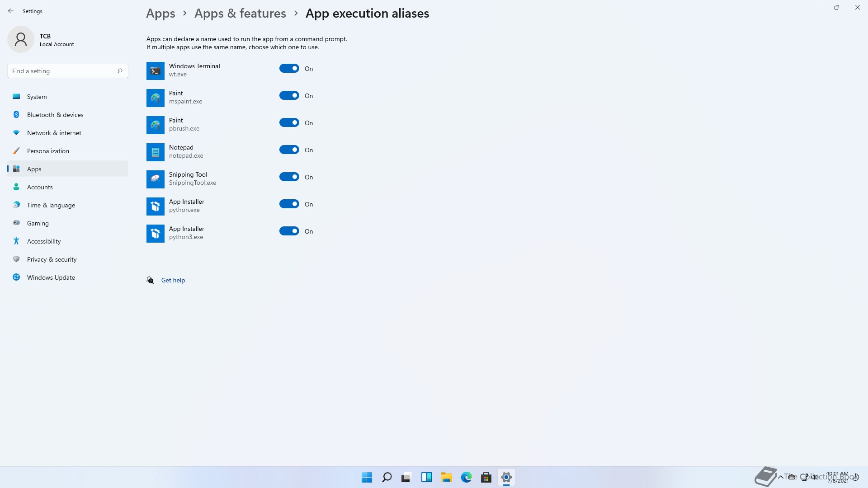Screen dimensions: 868x488
Task: Turn off the wt.exe alias toggle
Action: pyautogui.click(x=289, y=68)
